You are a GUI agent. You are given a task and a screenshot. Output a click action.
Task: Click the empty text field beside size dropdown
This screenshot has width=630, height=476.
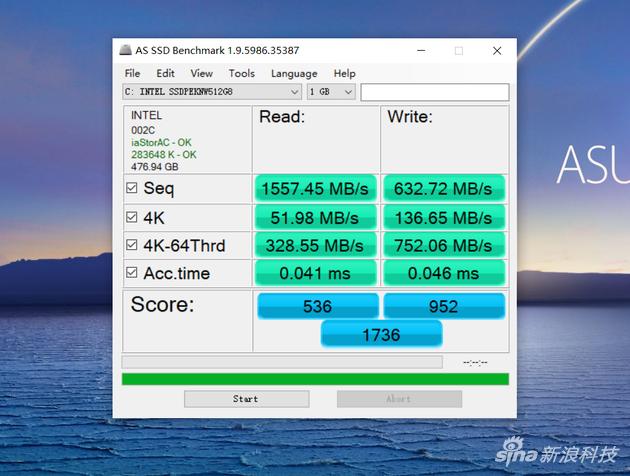point(435,92)
